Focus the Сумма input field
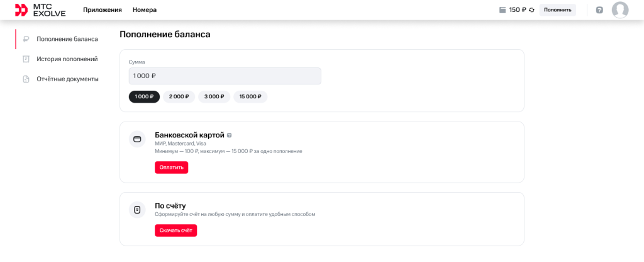This screenshot has height=262, width=644. click(x=225, y=76)
